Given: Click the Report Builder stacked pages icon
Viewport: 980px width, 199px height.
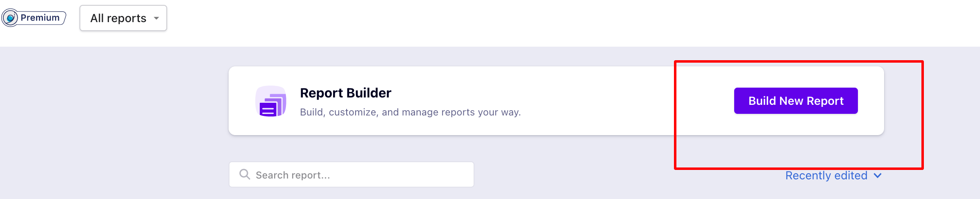Looking at the screenshot, I should click(271, 101).
